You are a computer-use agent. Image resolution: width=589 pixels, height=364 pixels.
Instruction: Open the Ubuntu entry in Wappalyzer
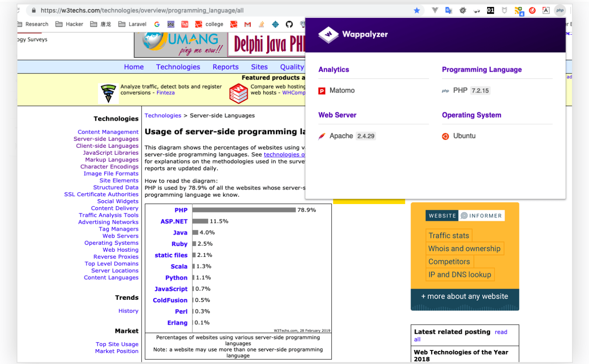464,136
